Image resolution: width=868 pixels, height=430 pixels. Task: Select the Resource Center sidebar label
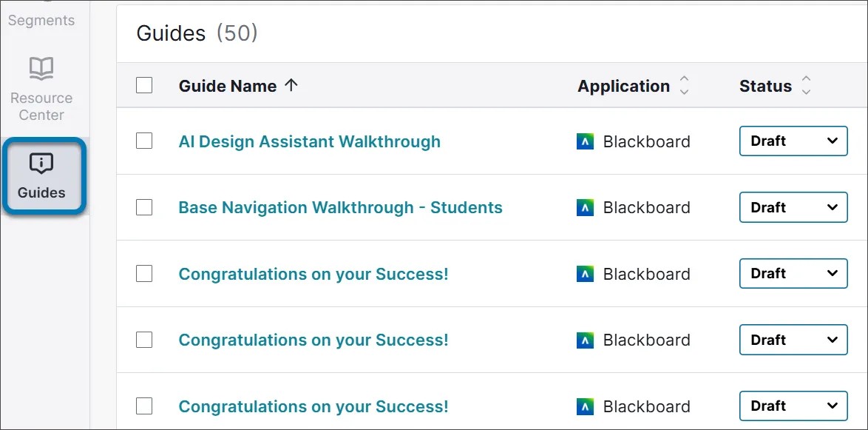tap(41, 107)
